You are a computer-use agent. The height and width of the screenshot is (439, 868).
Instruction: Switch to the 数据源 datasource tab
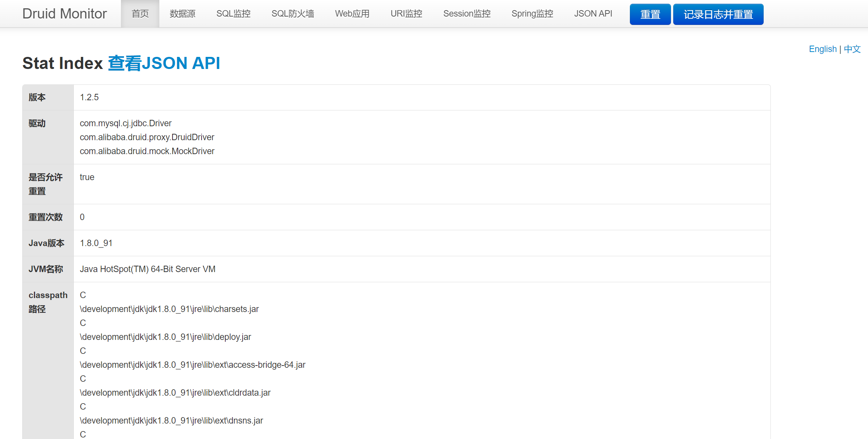click(x=182, y=14)
